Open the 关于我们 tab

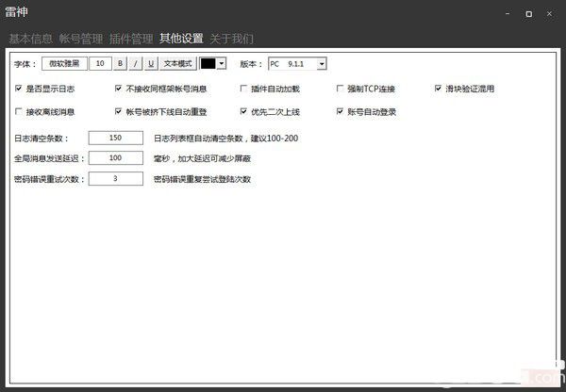click(232, 39)
